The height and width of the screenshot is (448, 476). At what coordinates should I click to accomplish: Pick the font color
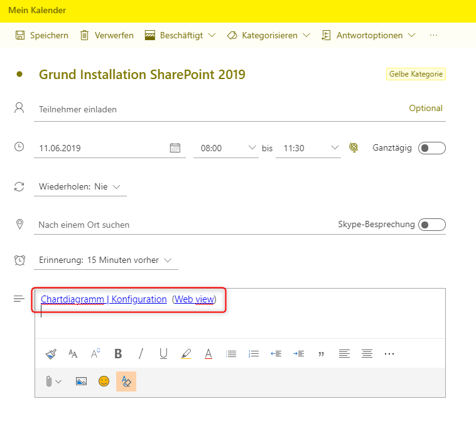point(208,354)
